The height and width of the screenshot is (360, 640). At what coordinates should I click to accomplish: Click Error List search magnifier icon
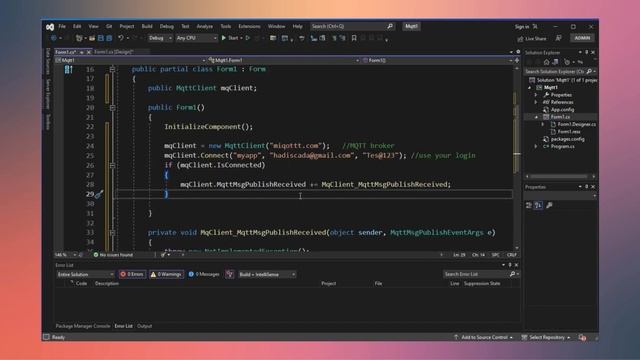pos(512,274)
